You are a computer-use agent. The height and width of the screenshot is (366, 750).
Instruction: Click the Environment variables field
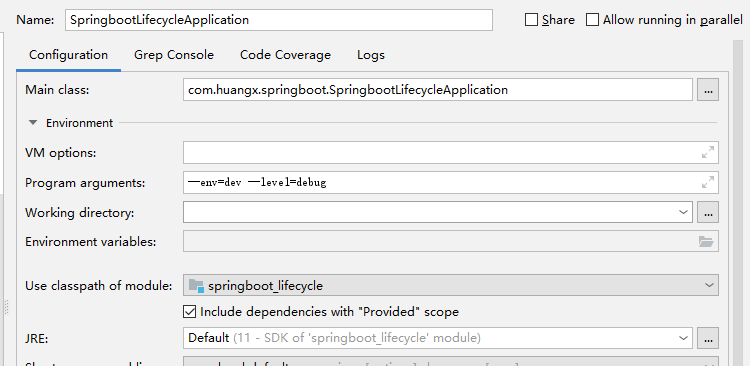pyautogui.click(x=451, y=242)
